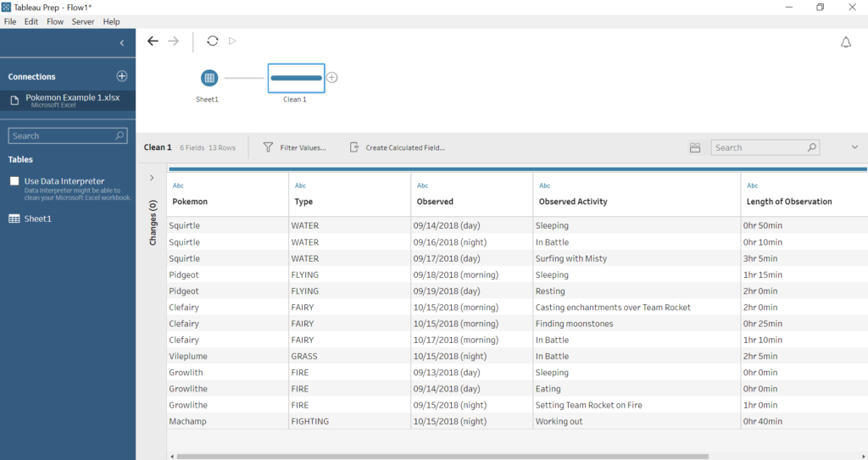Expand the Changes (0) panel

(x=152, y=178)
